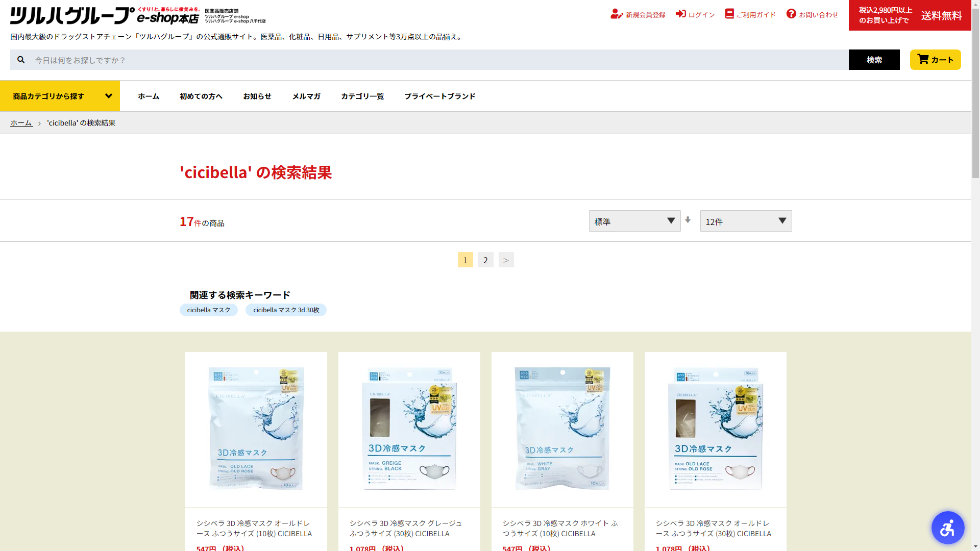This screenshot has width=980, height=551.
Task: Open the 標準 sort order dropdown
Action: (634, 221)
